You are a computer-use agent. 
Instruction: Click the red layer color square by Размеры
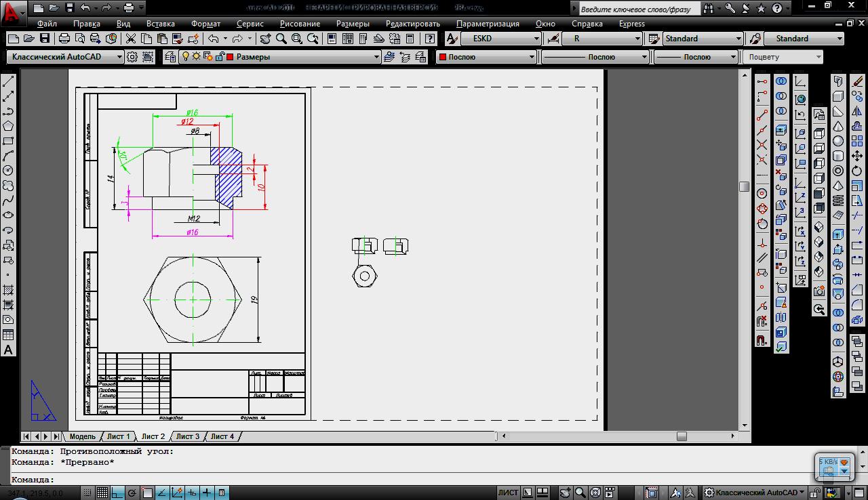(x=230, y=57)
